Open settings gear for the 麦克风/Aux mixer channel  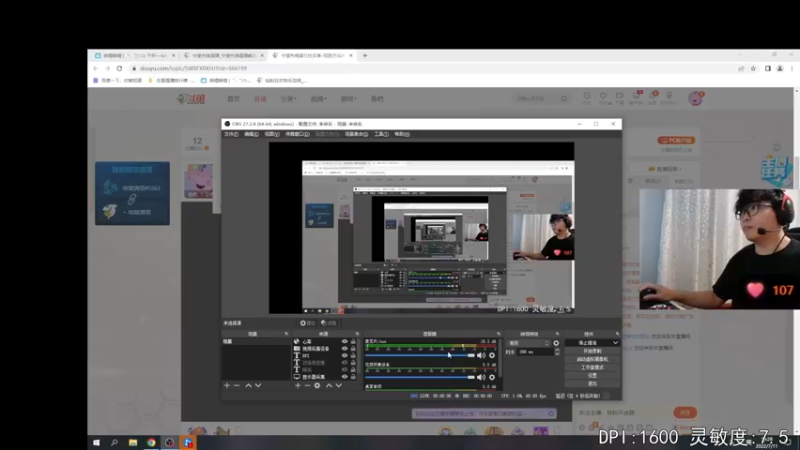492,356
